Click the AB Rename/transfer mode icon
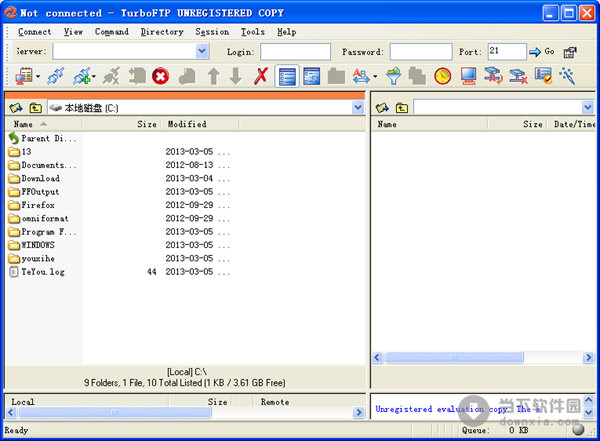Screen dimensions: 600x441 coord(361,76)
